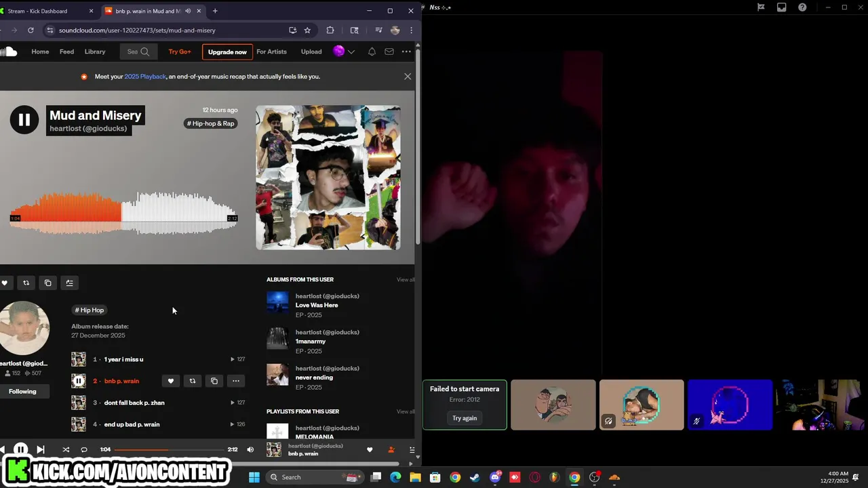Copy link for bnb p. wrain row
This screenshot has height=488, width=868.
(214, 381)
